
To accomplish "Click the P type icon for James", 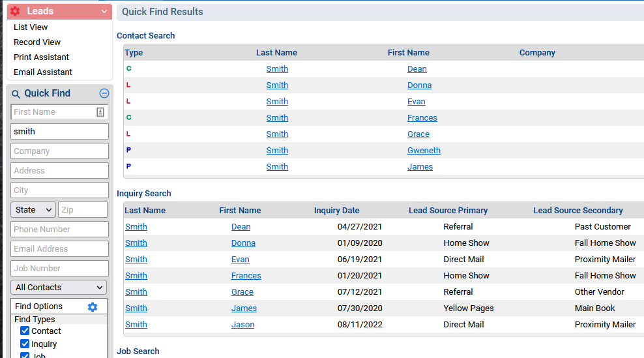I will coord(128,166).
